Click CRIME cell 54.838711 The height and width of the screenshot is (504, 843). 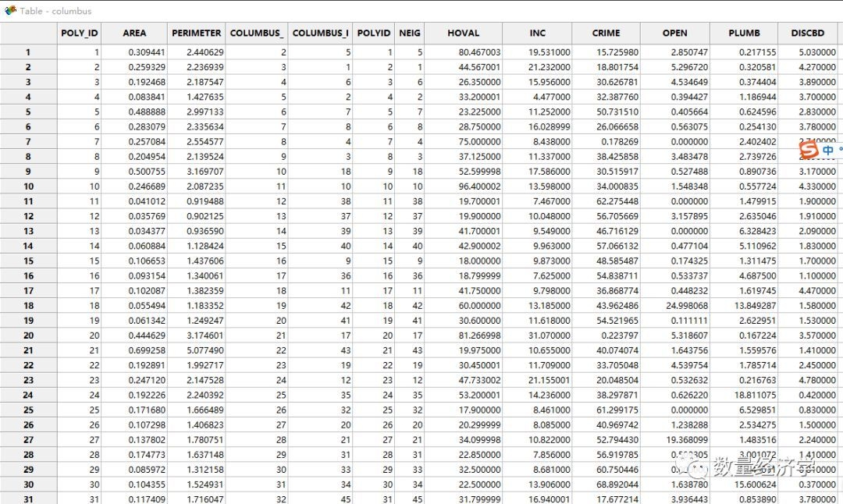(x=606, y=275)
